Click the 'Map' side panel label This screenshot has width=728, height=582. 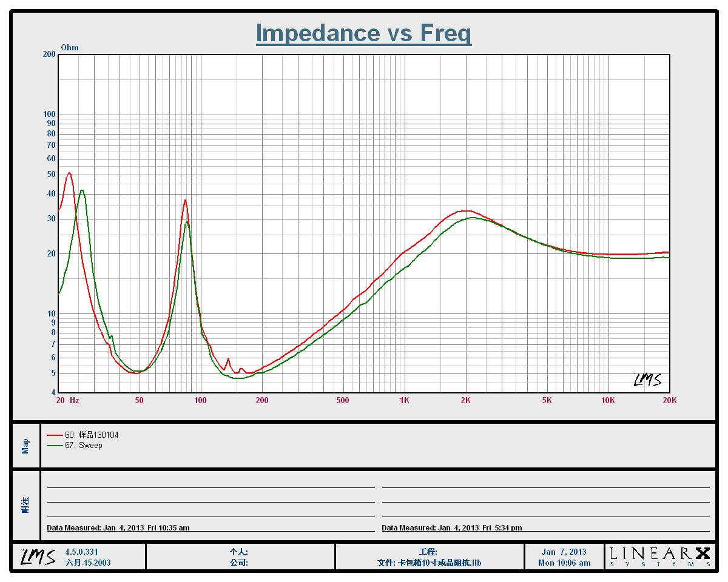(x=25, y=446)
